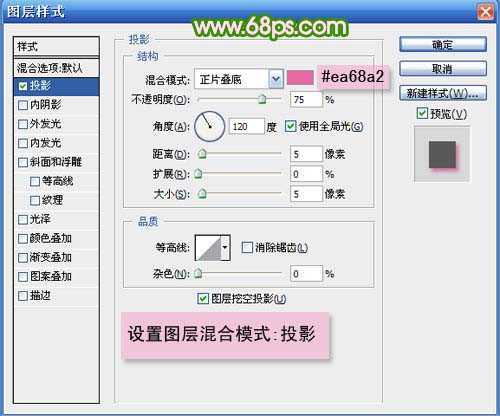Toggle 使用全局光 checkbox
This screenshot has width=500, height=416.
click(290, 126)
